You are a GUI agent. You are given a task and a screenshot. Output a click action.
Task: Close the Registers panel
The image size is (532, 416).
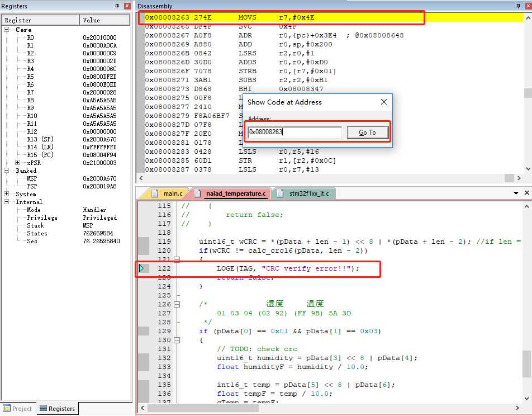click(x=127, y=6)
